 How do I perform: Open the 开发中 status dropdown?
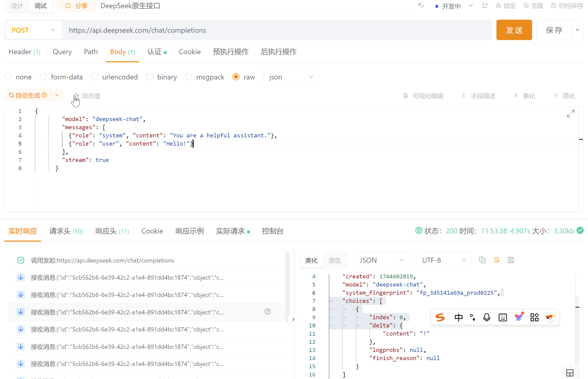[x=454, y=6]
